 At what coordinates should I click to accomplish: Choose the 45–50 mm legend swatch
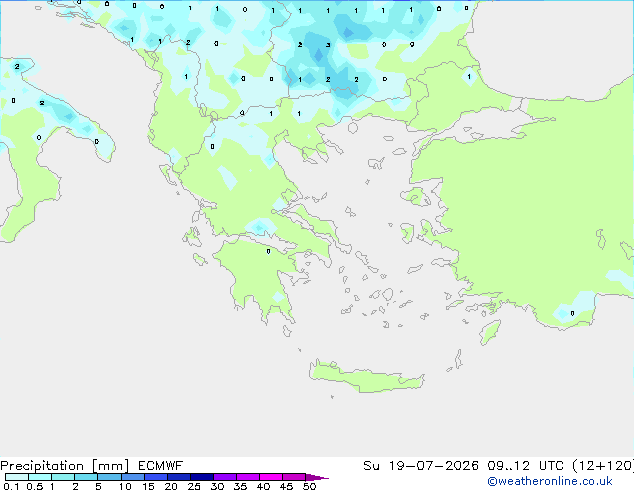[294, 477]
